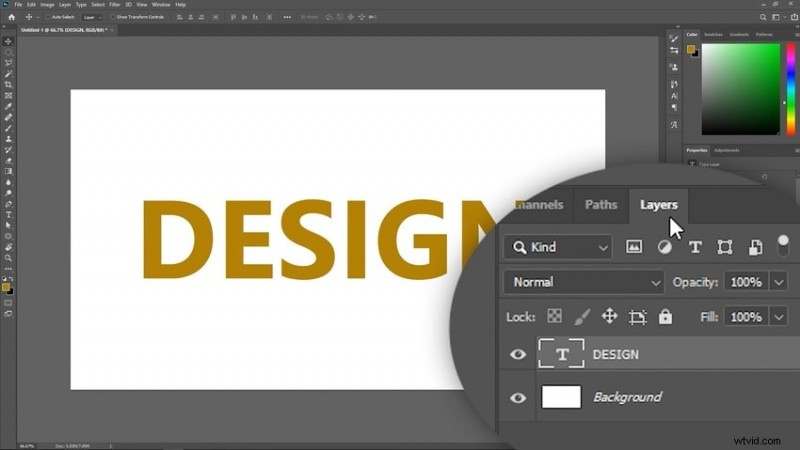Viewport: 800px width, 450px height.
Task: Select the Path Selection tool
Action: [x=8, y=226]
